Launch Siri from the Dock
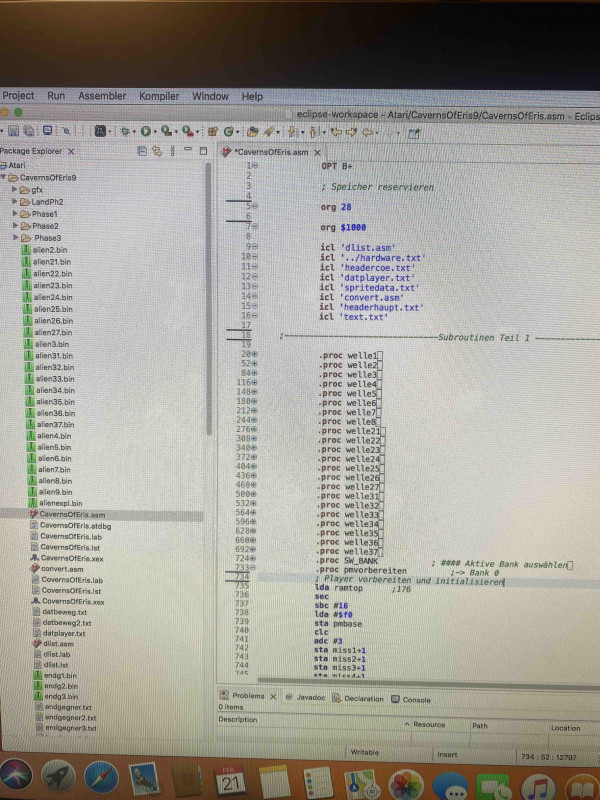This screenshot has height=800, width=600. pyautogui.click(x=17, y=777)
